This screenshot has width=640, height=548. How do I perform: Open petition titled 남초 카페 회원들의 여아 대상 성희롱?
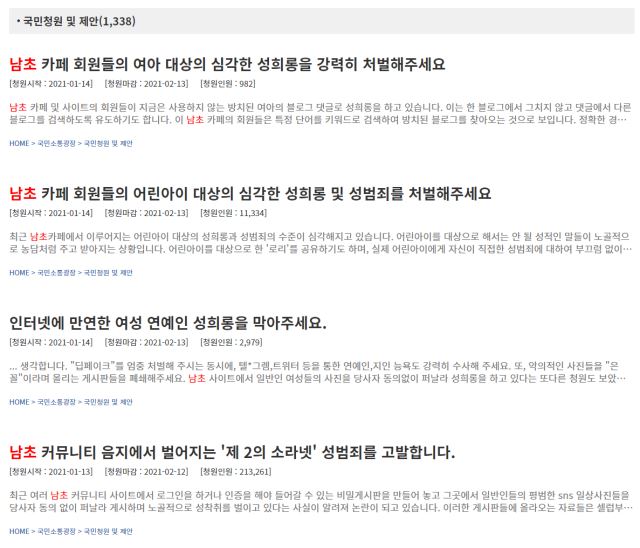(227, 64)
